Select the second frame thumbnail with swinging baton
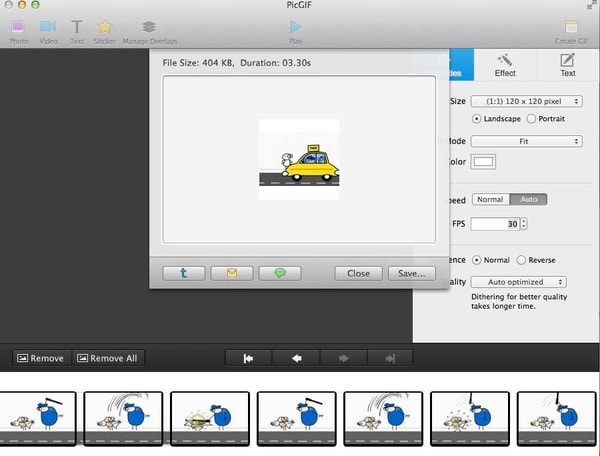This screenshot has width=600, height=456. tap(123, 419)
